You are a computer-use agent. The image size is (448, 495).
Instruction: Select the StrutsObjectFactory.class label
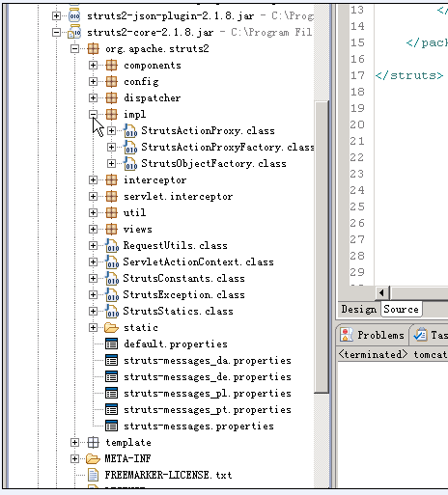pos(213,163)
